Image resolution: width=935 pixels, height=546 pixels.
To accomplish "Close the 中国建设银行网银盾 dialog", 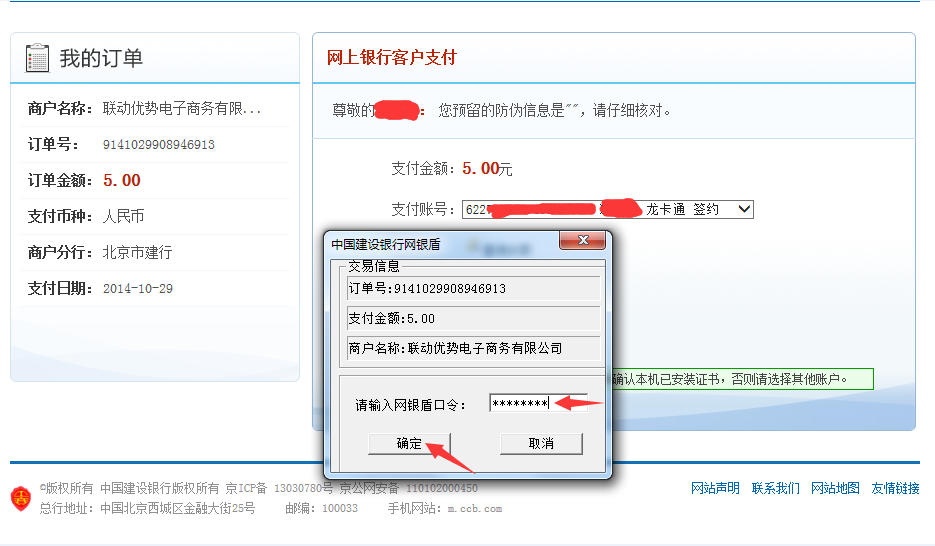I will click(583, 240).
